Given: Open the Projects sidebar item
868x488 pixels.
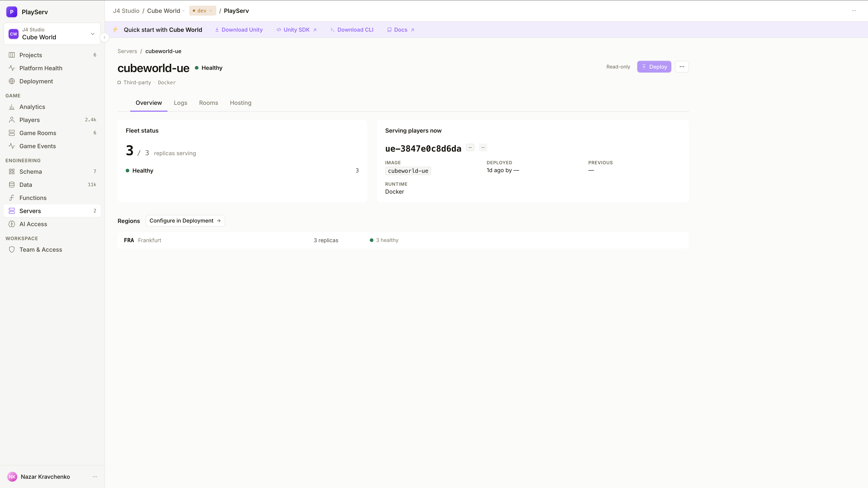Looking at the screenshot, I should click(52, 55).
